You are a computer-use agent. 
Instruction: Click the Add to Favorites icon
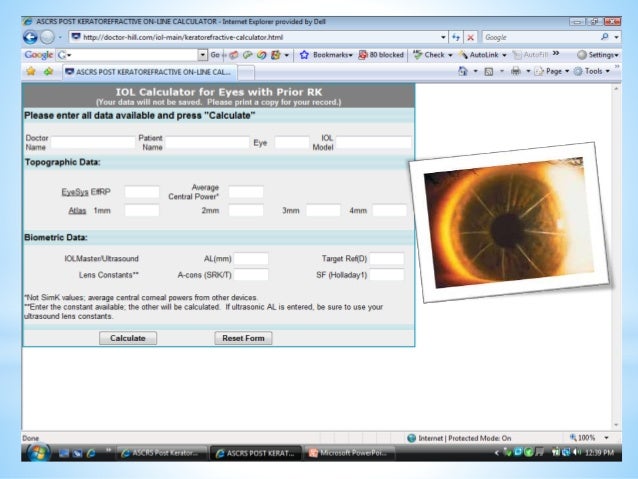[x=48, y=72]
